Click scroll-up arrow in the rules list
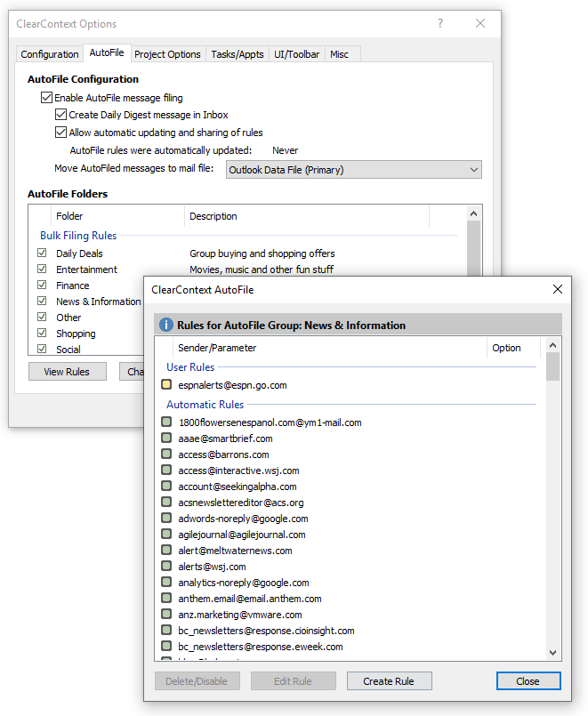 click(x=552, y=345)
